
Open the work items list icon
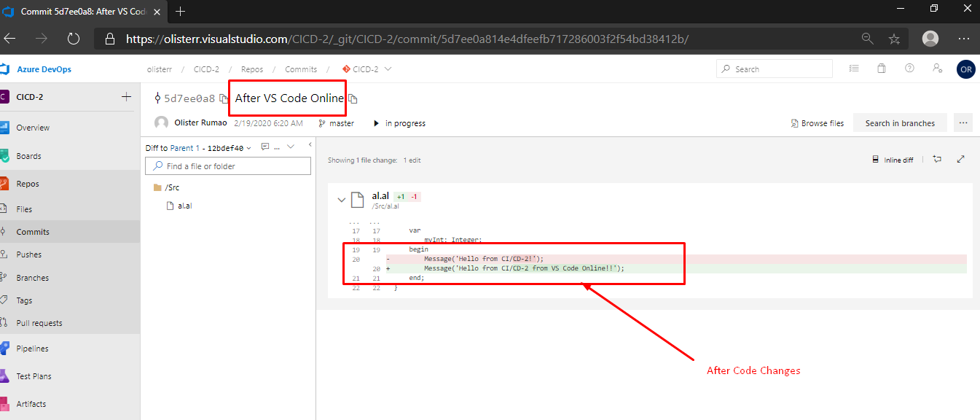[x=854, y=69]
